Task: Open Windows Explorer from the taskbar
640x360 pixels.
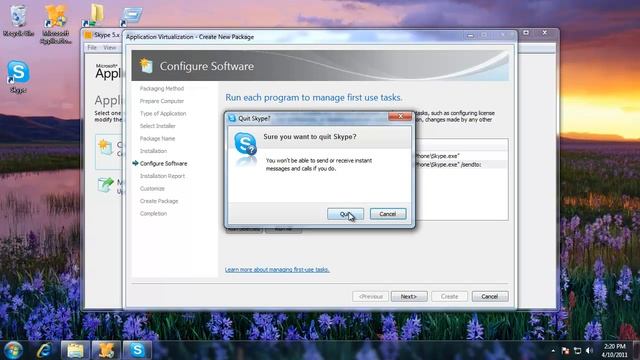Action: pos(75,350)
